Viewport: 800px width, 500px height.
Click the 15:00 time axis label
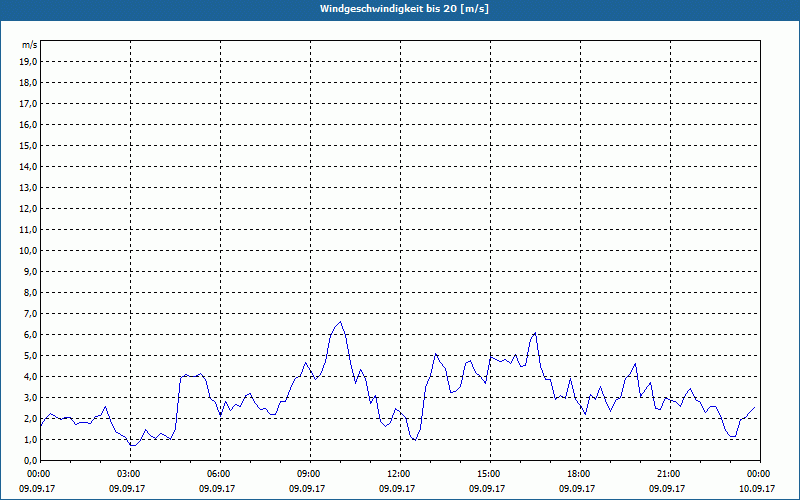(x=489, y=474)
